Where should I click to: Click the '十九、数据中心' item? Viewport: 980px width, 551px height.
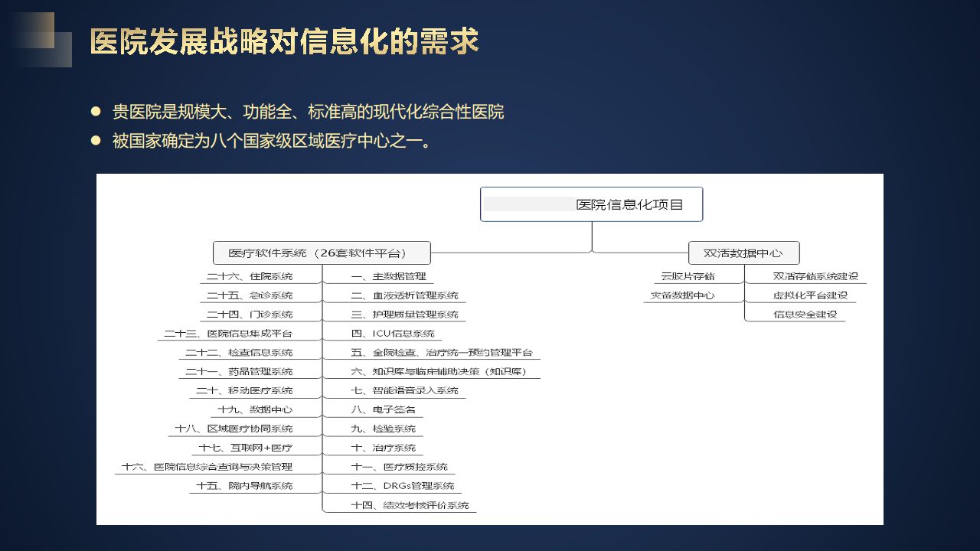[255, 410]
